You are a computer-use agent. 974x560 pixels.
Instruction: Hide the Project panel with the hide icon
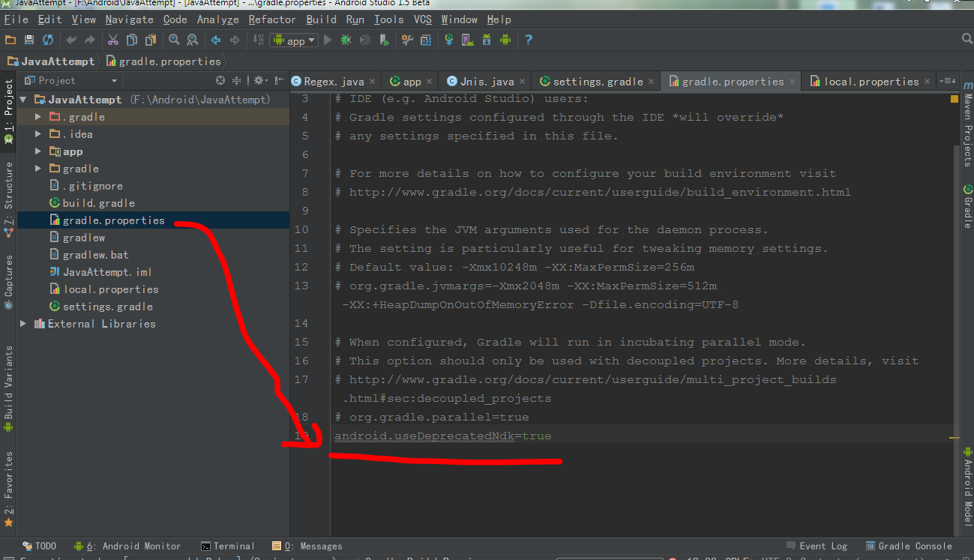[x=279, y=80]
